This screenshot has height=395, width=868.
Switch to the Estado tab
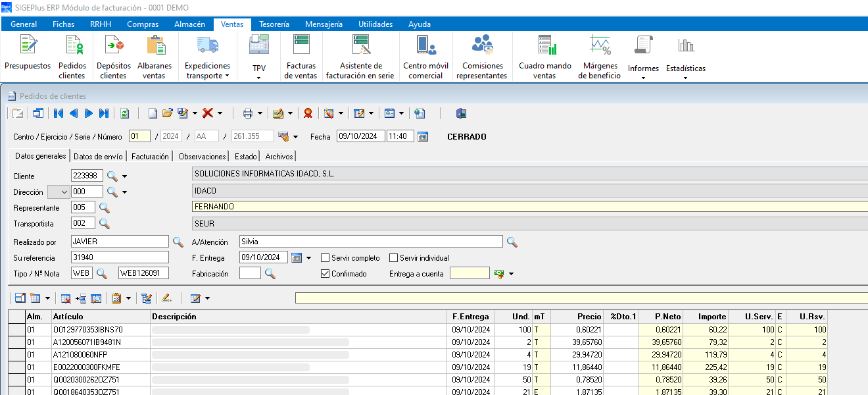(246, 157)
